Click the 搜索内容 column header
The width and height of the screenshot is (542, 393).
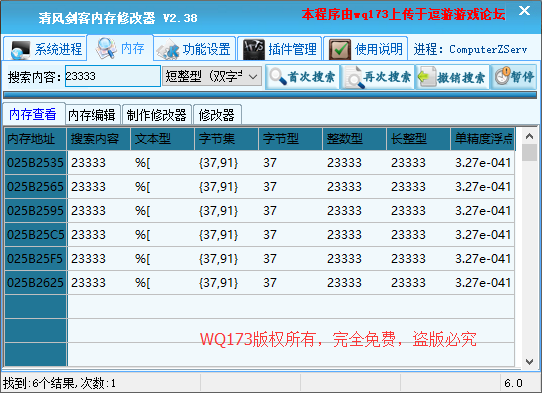[99, 139]
